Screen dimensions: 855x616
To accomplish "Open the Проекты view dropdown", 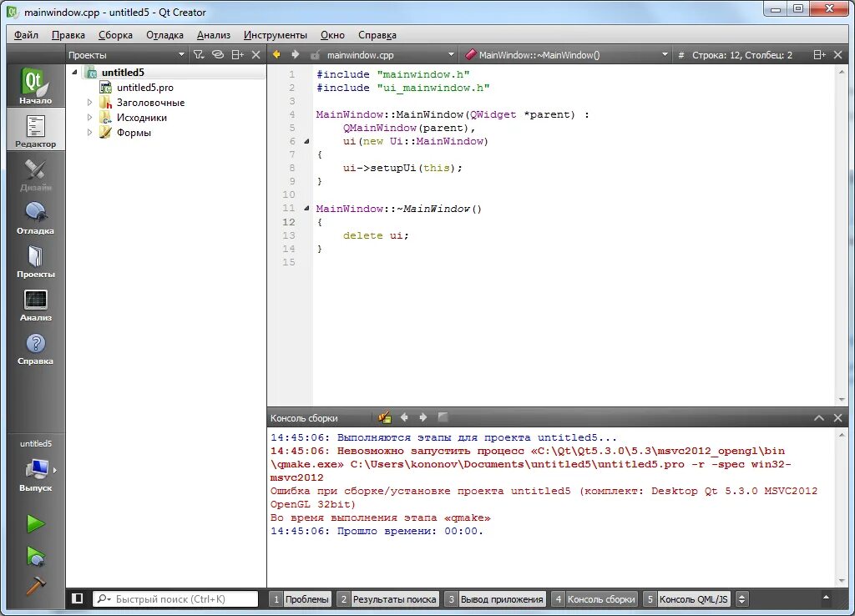I will coord(127,54).
